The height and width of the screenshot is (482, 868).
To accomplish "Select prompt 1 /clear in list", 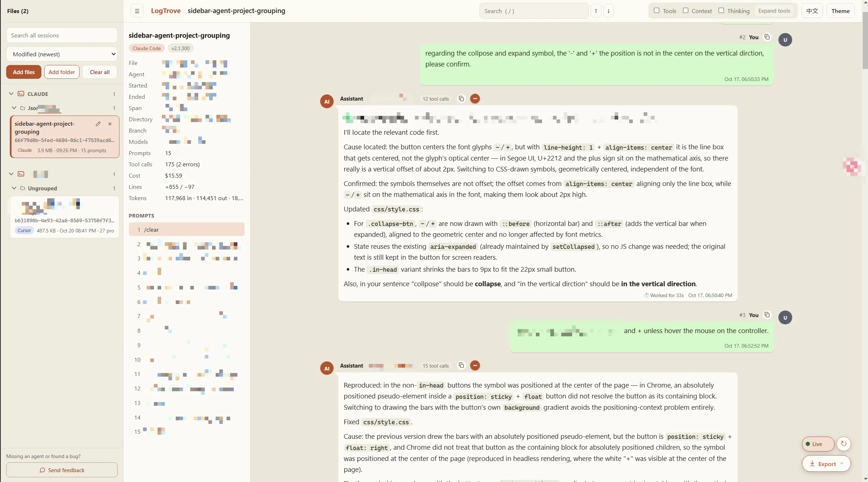I will pyautogui.click(x=187, y=230).
